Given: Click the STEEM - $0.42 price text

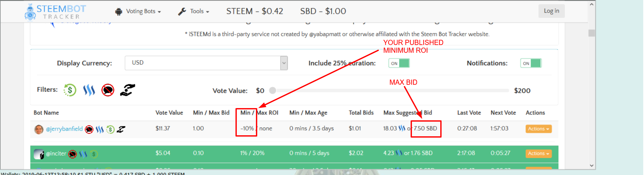Looking at the screenshot, I should click(255, 11).
